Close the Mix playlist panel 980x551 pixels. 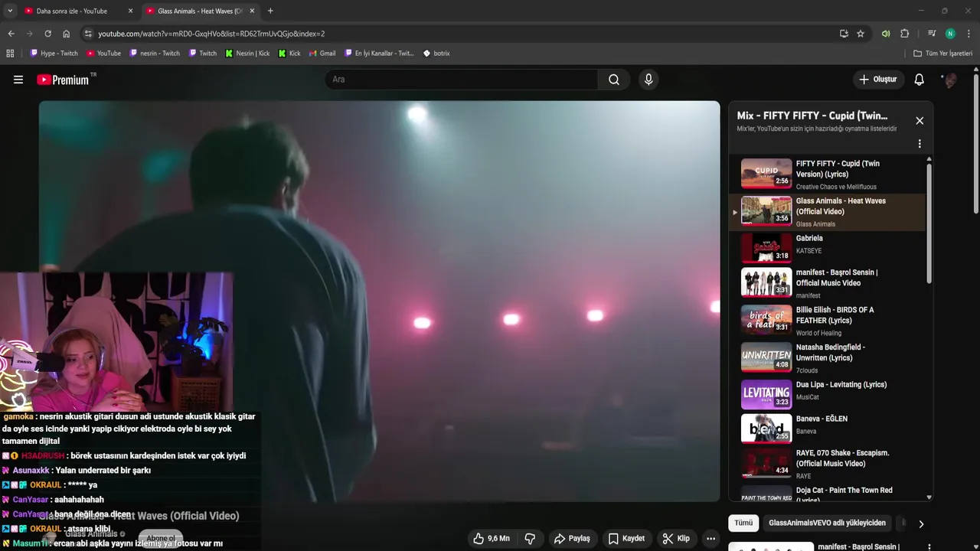click(920, 121)
